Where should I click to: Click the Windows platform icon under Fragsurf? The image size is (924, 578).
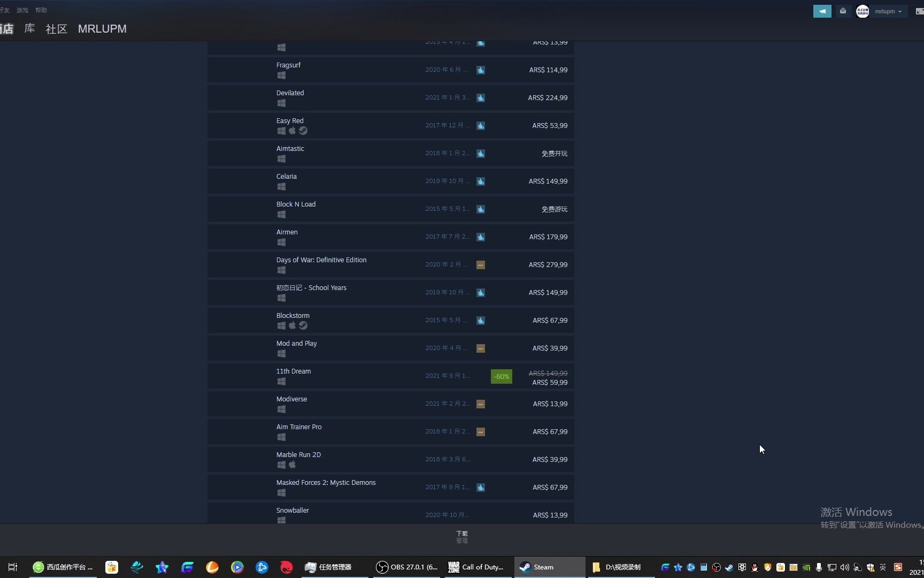(x=281, y=75)
